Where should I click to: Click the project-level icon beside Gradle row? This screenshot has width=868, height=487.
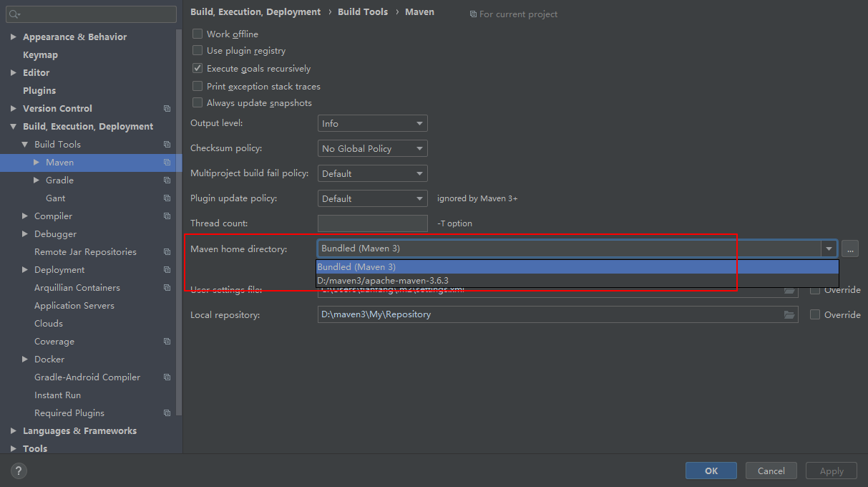coord(167,180)
